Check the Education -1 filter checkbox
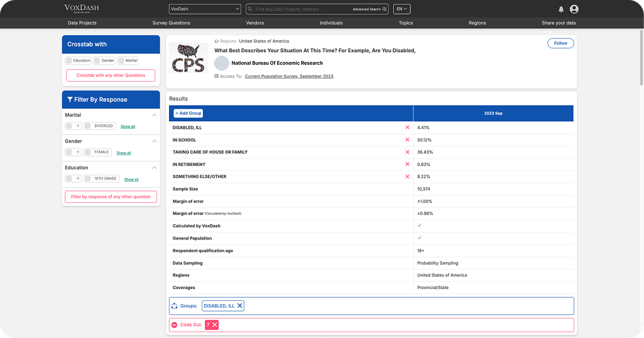 (x=69, y=178)
